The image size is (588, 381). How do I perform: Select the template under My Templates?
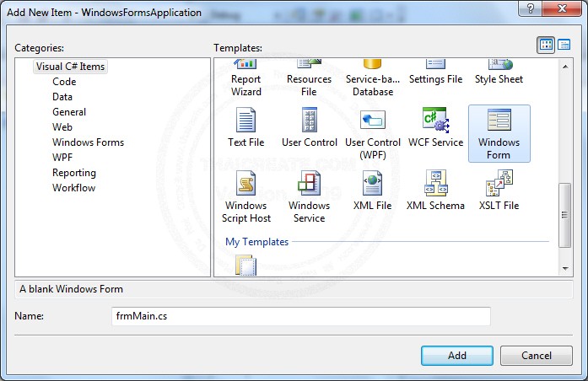(x=246, y=266)
